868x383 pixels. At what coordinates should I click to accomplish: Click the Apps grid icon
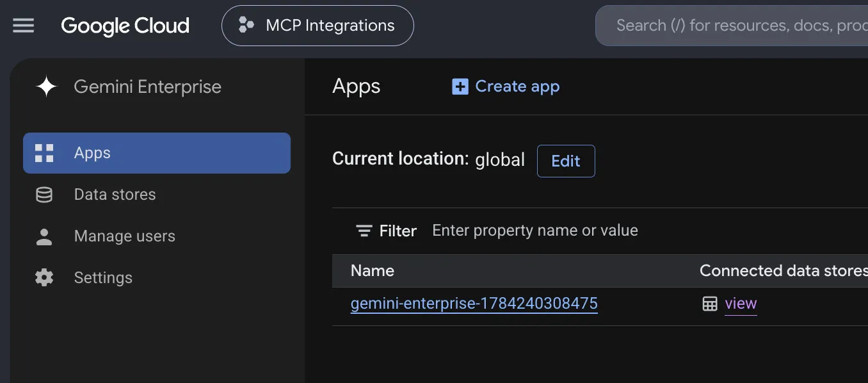(44, 153)
